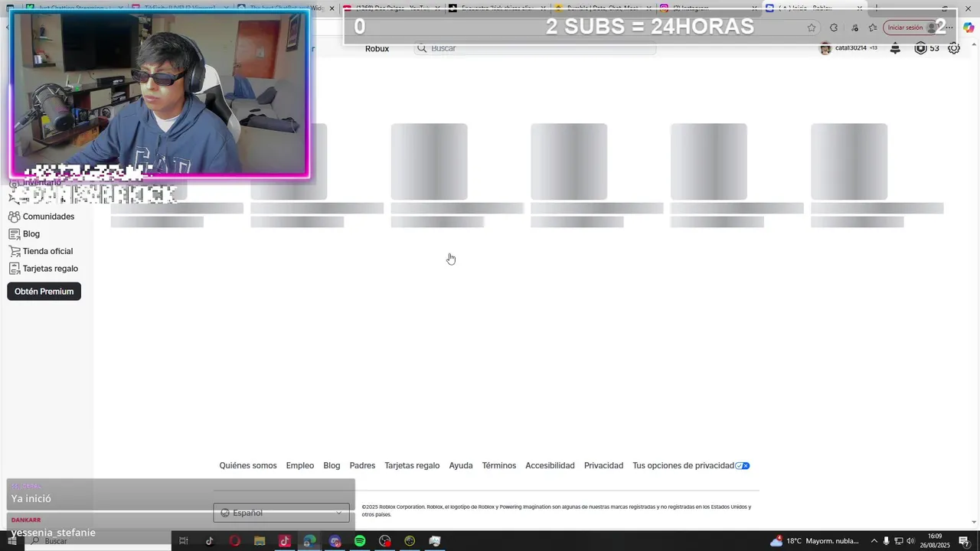Click the Obtén Premium button

click(44, 292)
